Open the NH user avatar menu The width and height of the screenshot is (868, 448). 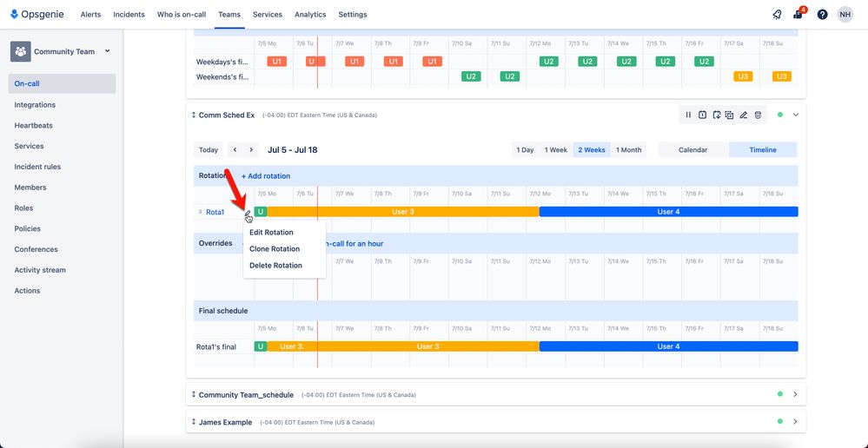pyautogui.click(x=845, y=15)
